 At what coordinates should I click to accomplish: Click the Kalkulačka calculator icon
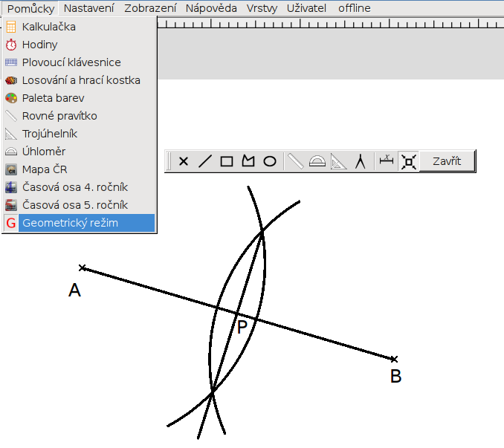coord(11,27)
